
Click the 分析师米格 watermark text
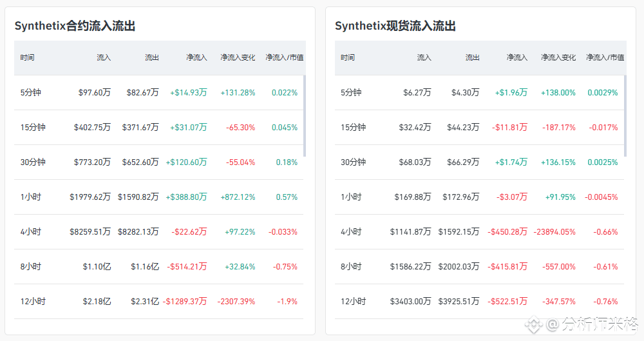[600, 324]
